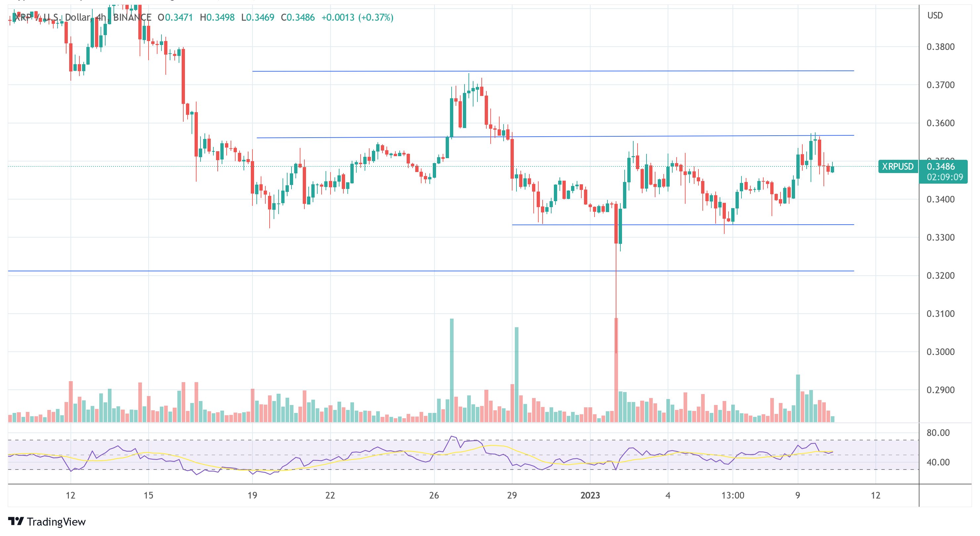
Task: Click the 0.3600 price axis label
Action: [940, 123]
